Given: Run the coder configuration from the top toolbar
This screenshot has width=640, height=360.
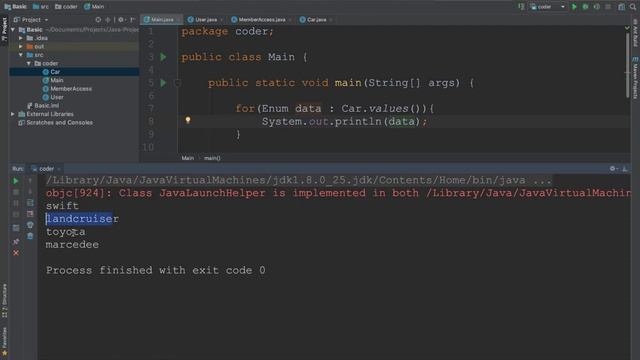Looking at the screenshot, I should (x=574, y=7).
